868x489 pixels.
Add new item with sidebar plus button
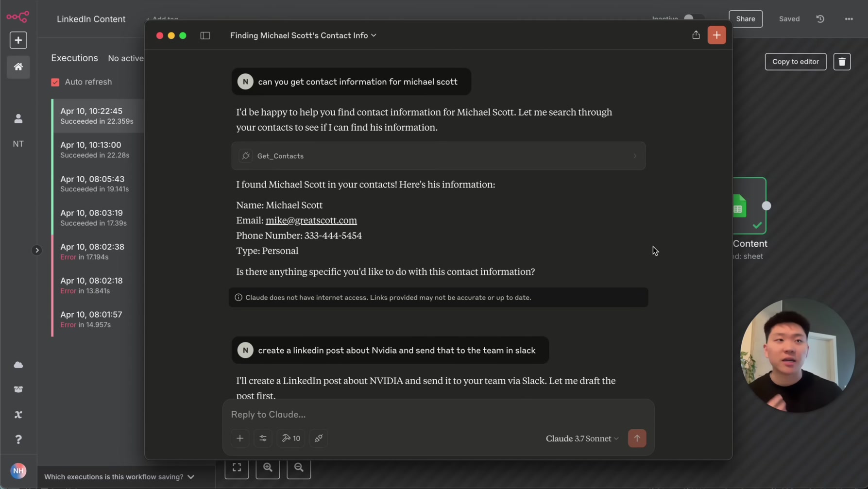coord(18,40)
